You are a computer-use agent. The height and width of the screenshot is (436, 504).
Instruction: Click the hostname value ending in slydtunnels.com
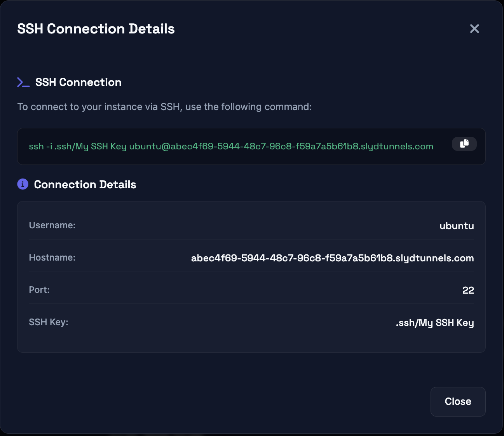pos(332,258)
